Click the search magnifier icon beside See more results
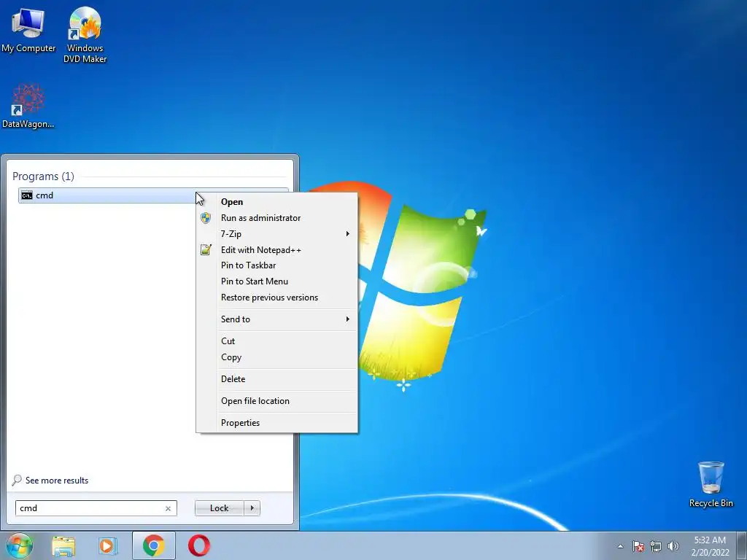The width and height of the screenshot is (747, 560). pyautogui.click(x=17, y=480)
